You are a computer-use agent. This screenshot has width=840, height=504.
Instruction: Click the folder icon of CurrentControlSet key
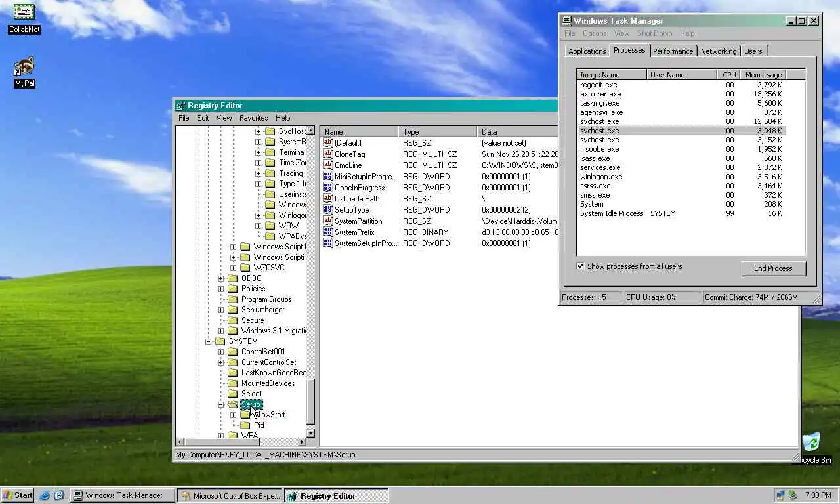point(232,362)
